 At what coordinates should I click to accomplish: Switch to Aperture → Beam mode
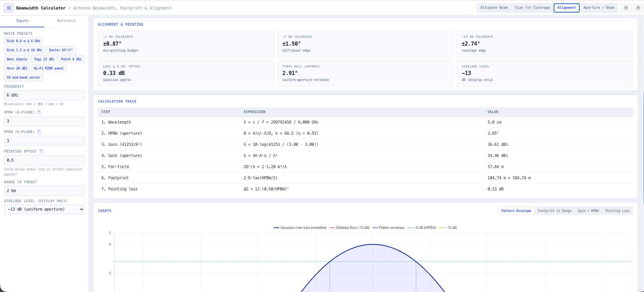[x=599, y=8]
